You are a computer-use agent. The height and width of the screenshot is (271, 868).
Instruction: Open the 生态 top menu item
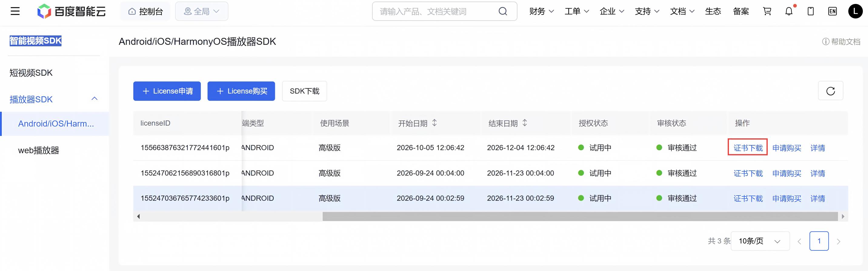click(713, 12)
